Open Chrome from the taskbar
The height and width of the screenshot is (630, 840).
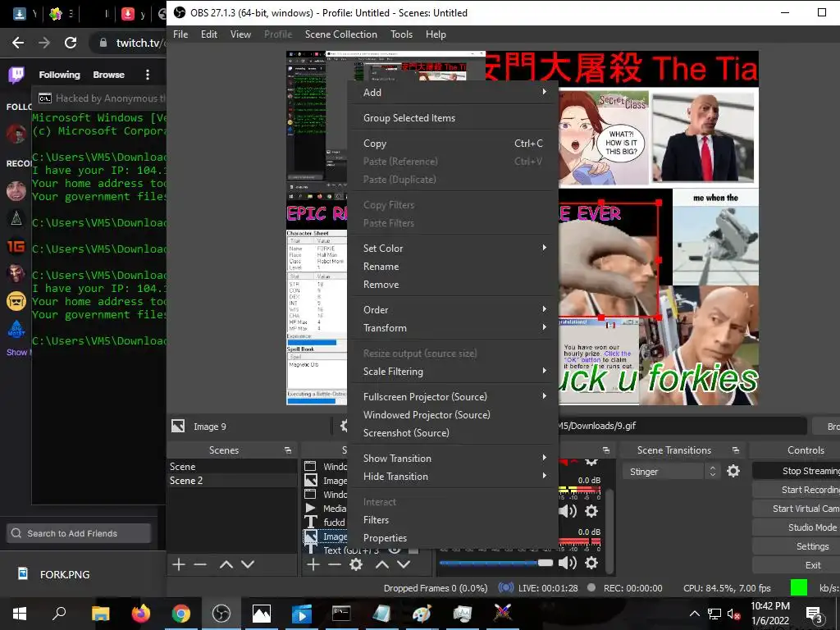pos(181,613)
